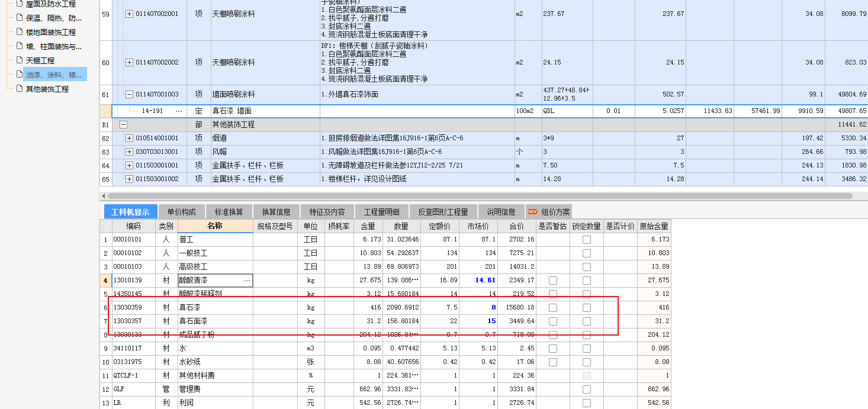The height and width of the screenshot is (409, 868).
Task: Click 外墙真石漆饰面 feature description cell
Action: (x=417, y=94)
